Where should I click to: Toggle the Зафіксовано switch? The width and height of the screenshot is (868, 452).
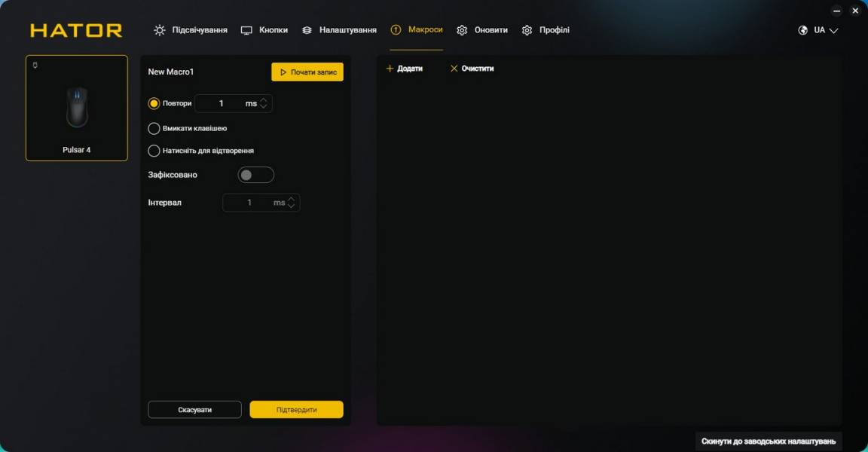pyautogui.click(x=255, y=175)
